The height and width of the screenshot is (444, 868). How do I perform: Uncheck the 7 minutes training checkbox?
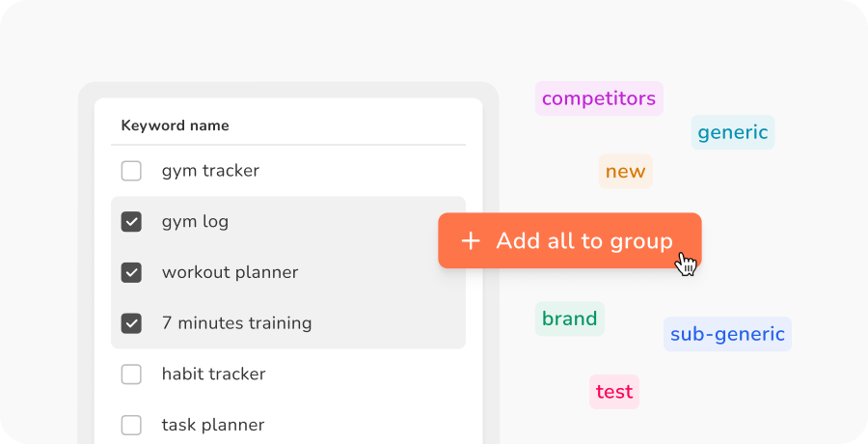coord(131,323)
